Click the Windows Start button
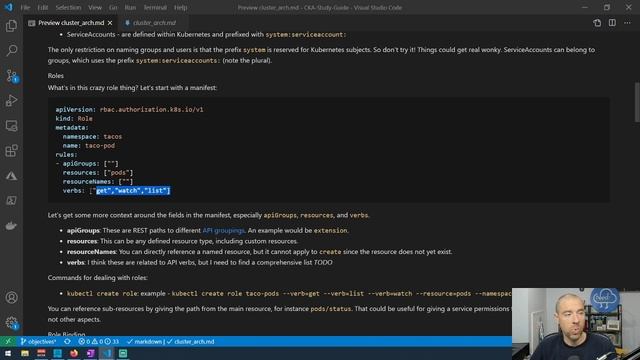The image size is (640, 360). coord(8,353)
